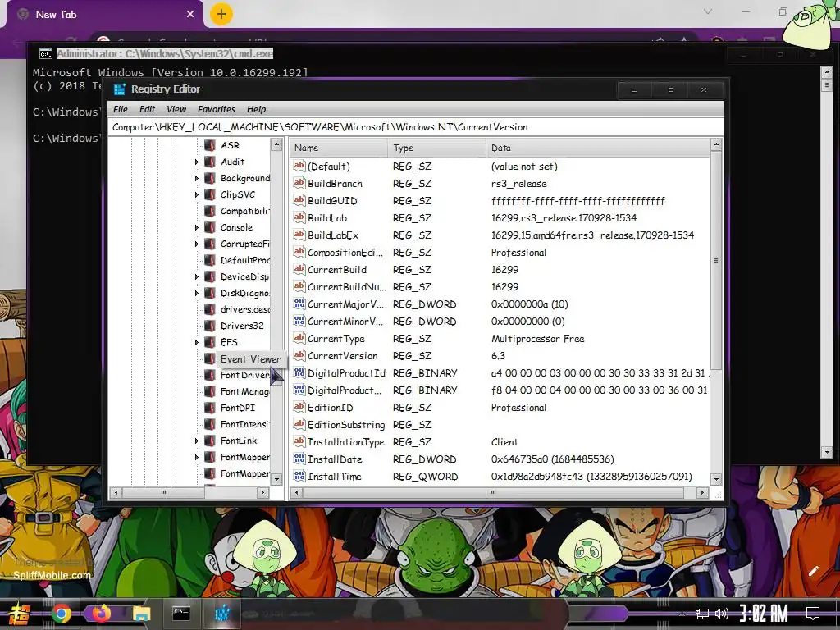Screen dimensions: 840x630
Task: Open the Favorites menu in Registry Editor
Action: 217,109
